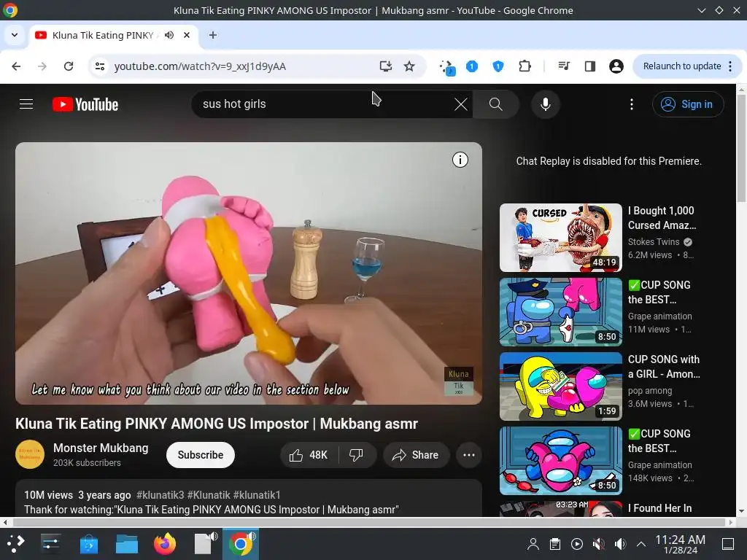Open 'CUP SONG with a GIRL' thumbnail
Image resolution: width=747 pixels, height=560 pixels.
pyautogui.click(x=561, y=386)
